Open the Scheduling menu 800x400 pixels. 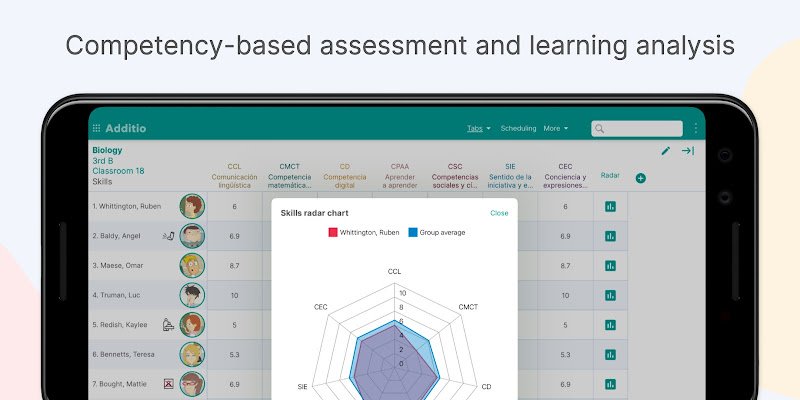518,129
